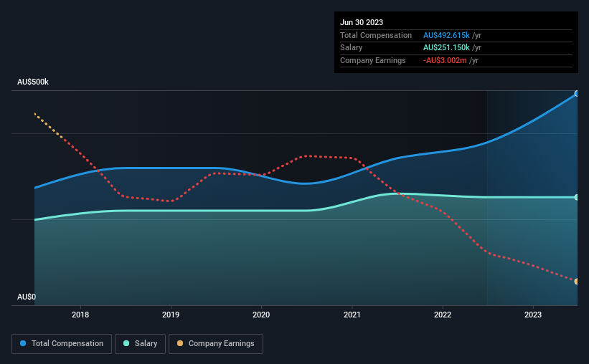Screen dimensions: 589x364
Task: Click the 2018 x-axis label
Action: point(80,315)
